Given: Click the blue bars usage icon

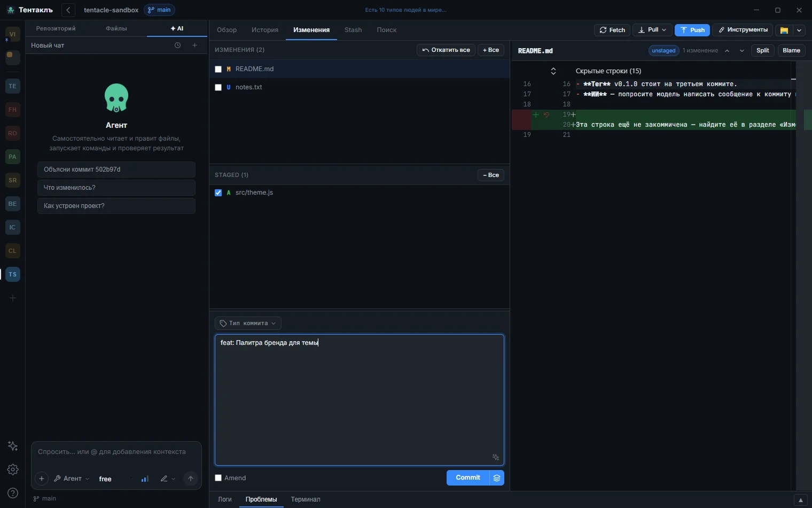Looking at the screenshot, I should (145, 479).
